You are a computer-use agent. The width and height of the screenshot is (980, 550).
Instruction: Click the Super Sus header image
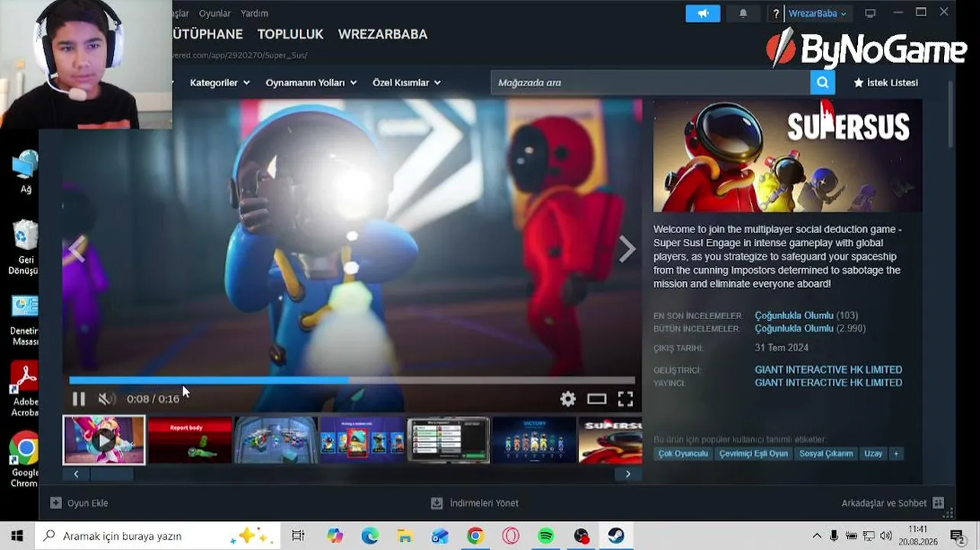point(788,156)
